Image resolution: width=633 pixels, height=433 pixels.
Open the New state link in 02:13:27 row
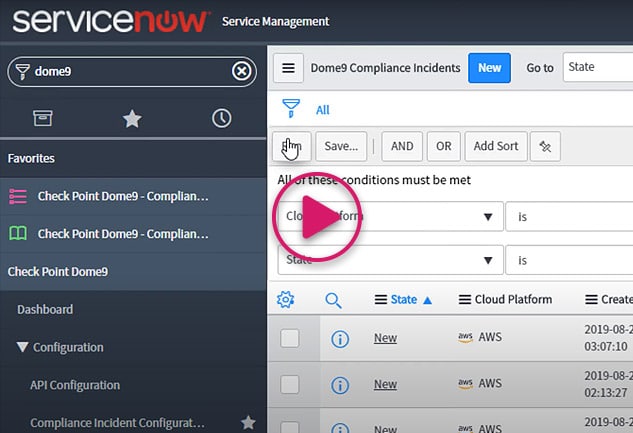385,385
